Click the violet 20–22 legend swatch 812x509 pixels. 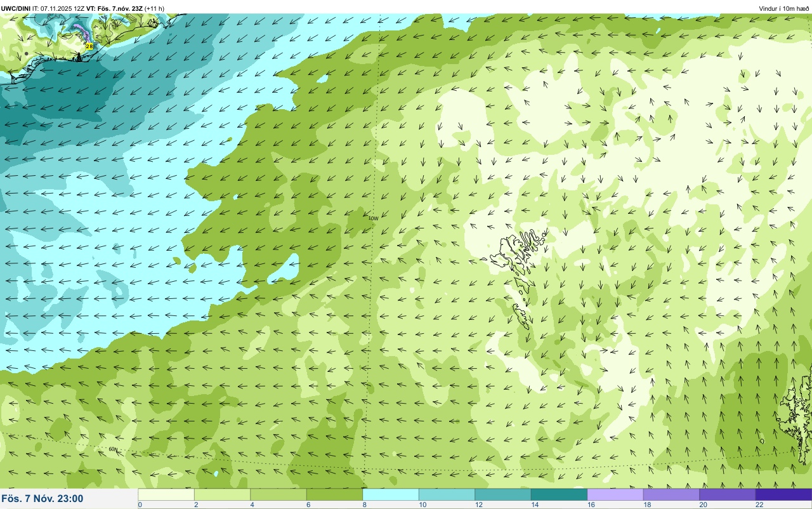tap(728, 494)
